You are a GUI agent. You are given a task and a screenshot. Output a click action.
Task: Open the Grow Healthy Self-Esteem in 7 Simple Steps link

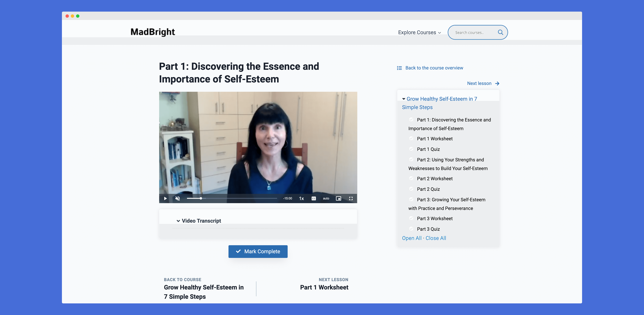tap(439, 103)
